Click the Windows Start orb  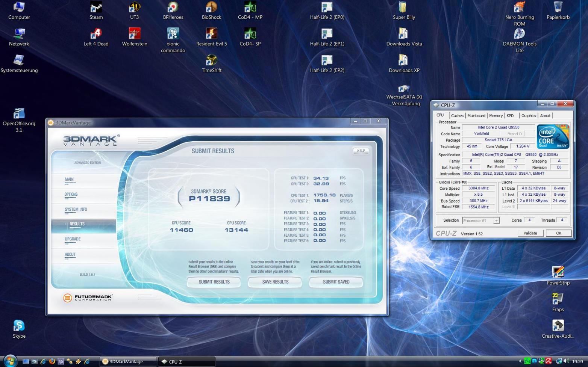click(10, 361)
